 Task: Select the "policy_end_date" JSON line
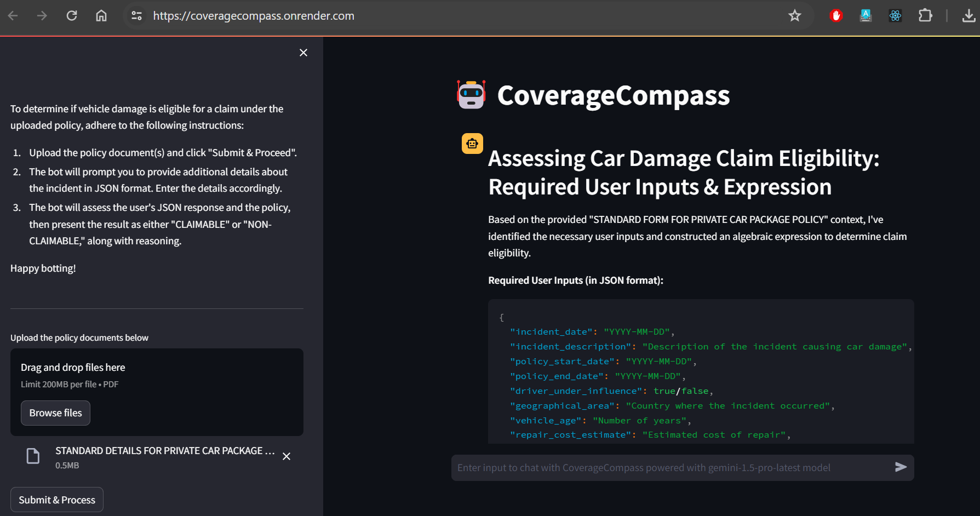tap(598, 376)
